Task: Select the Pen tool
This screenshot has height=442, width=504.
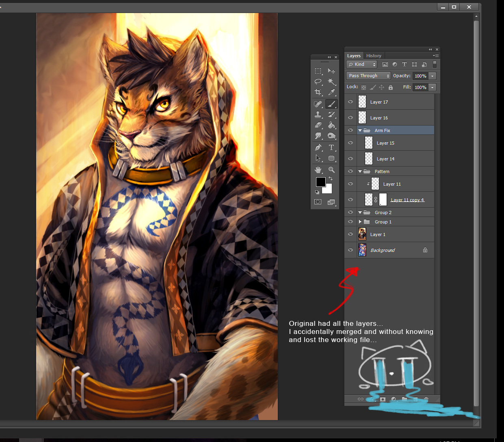Action: pyautogui.click(x=318, y=147)
